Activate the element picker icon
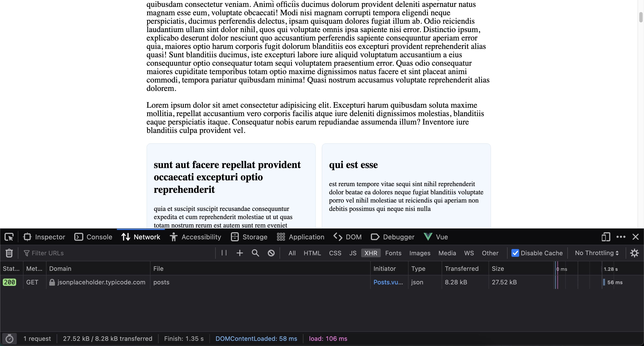Image resolution: width=644 pixels, height=346 pixels. click(9, 237)
